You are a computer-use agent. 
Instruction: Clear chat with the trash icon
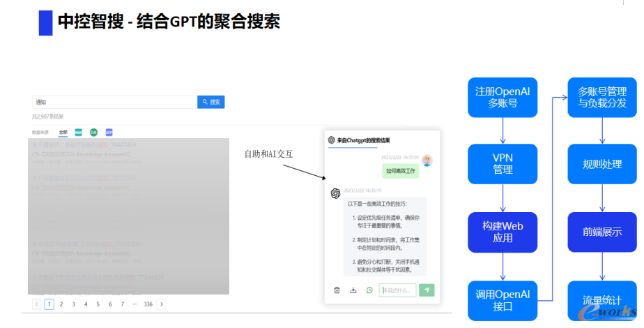pos(337,290)
